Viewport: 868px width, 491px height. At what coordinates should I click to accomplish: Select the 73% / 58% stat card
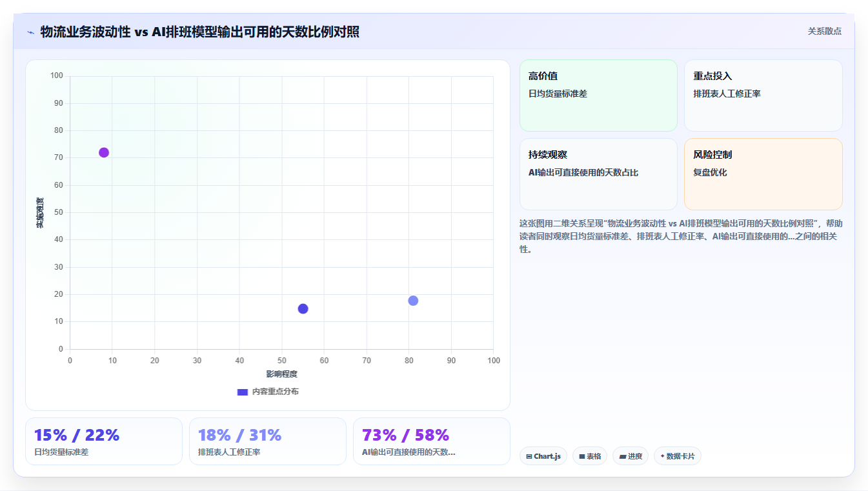[x=432, y=441]
